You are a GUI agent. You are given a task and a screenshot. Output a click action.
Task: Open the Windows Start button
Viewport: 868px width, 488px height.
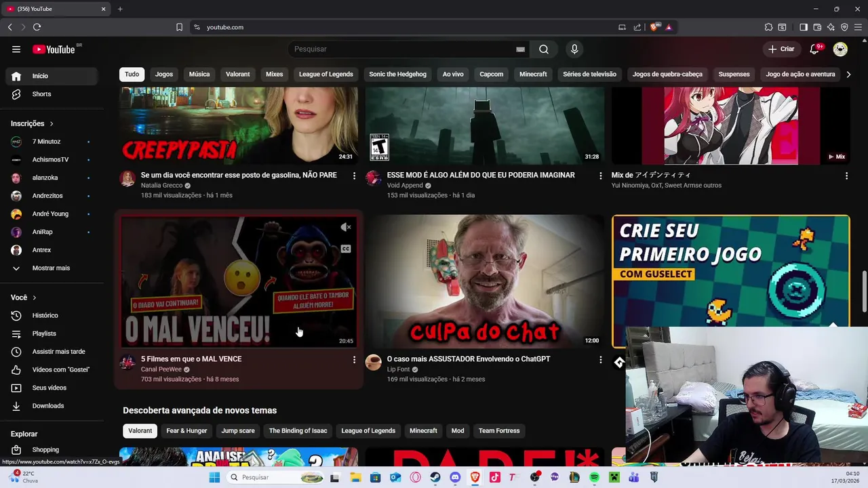(214, 477)
